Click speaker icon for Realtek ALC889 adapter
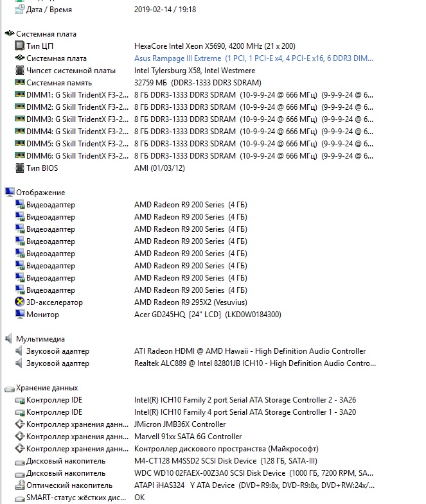 click(19, 363)
